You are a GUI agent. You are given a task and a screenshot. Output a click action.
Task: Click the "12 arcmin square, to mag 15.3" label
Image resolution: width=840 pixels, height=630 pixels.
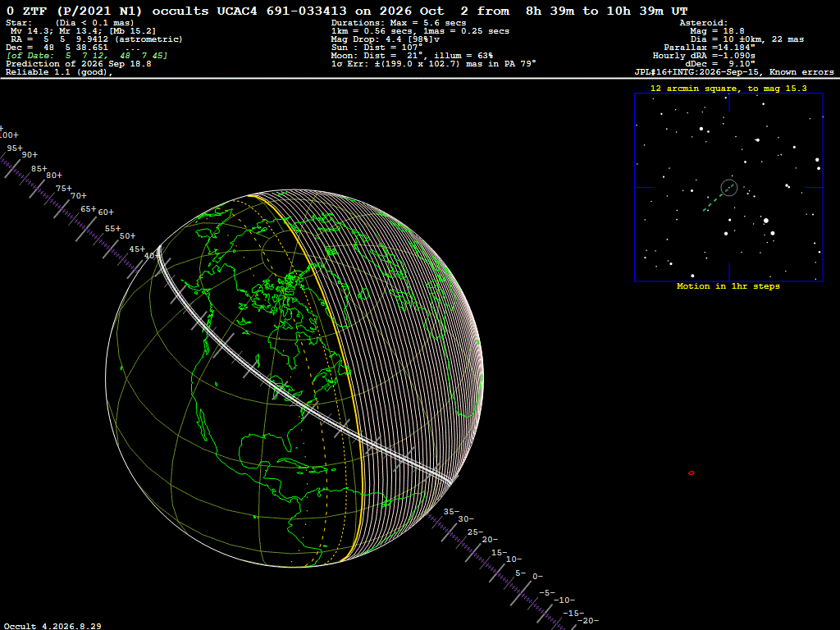(728, 89)
